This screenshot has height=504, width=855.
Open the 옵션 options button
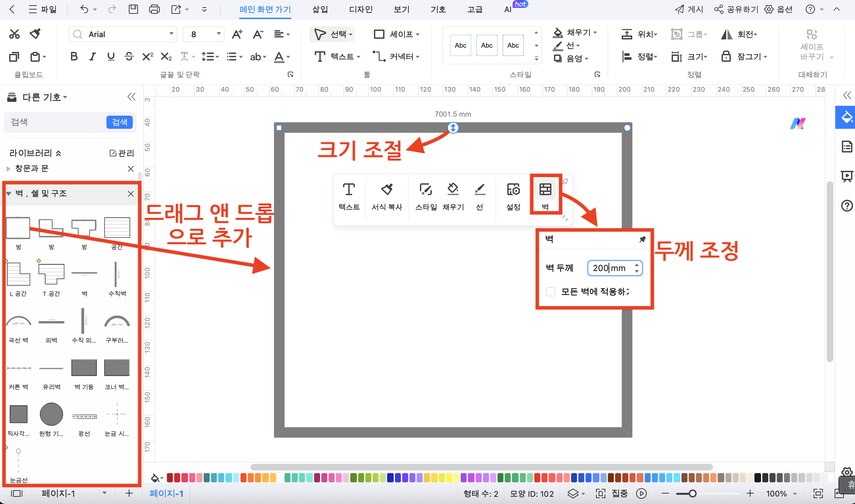(778, 9)
